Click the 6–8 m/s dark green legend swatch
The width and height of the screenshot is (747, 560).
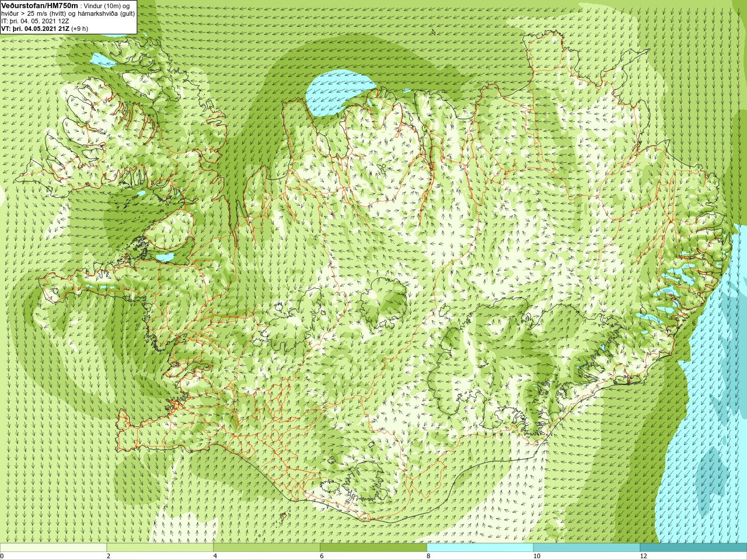(x=373, y=548)
